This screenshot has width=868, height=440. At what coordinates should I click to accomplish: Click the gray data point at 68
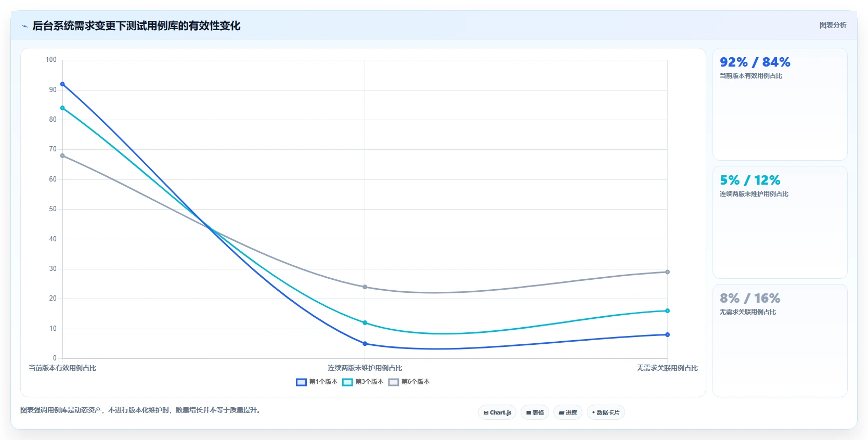pos(62,156)
